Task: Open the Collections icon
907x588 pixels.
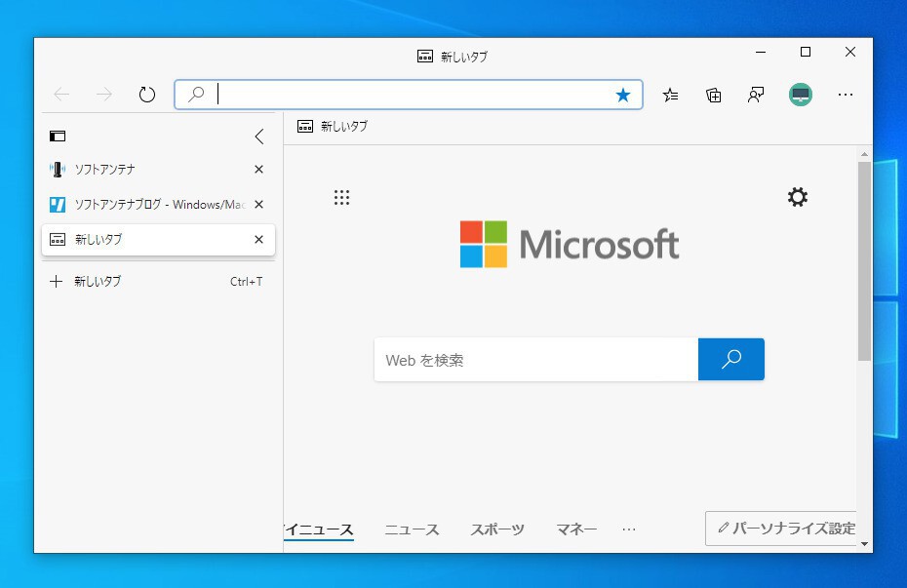Action: tap(713, 95)
